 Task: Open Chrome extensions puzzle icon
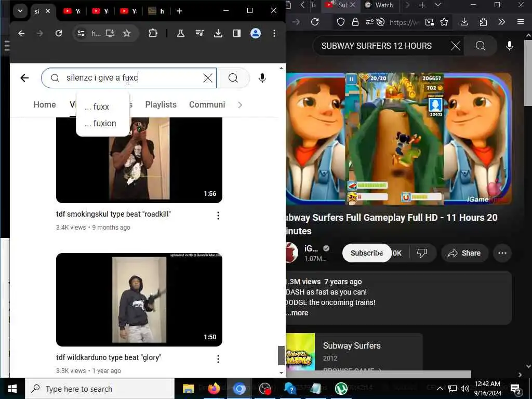point(153,33)
